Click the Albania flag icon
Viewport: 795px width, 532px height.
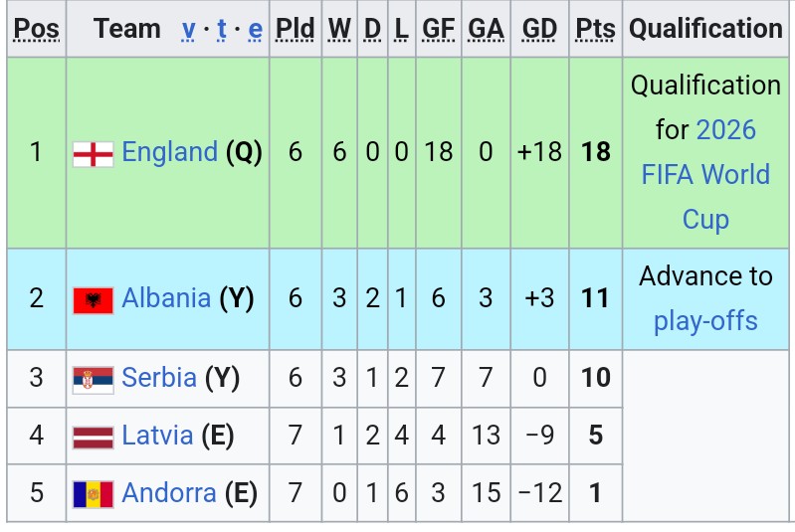93,299
